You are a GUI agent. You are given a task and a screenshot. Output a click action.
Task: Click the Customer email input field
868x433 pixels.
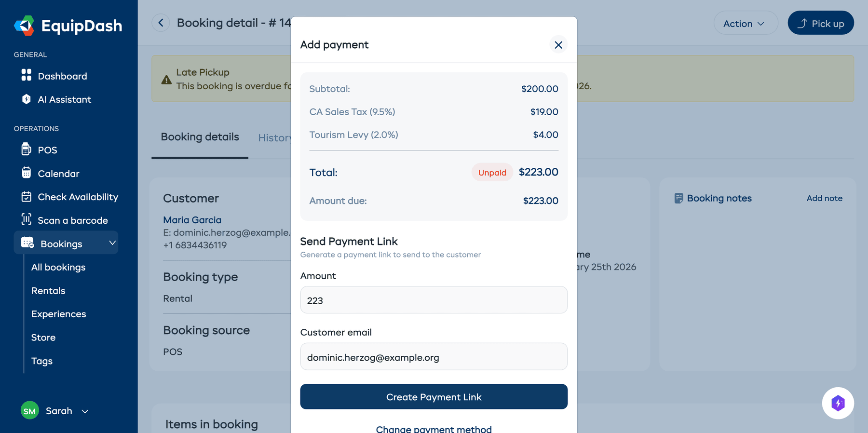(x=434, y=357)
